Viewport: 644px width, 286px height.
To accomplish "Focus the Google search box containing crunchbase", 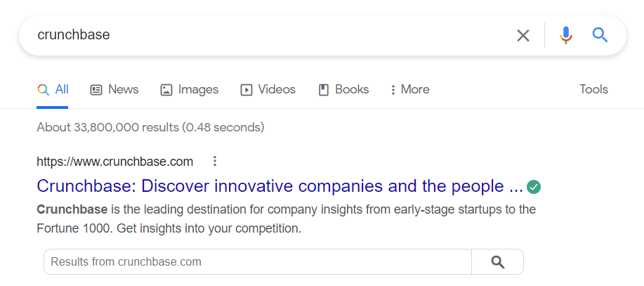I will [x=271, y=35].
